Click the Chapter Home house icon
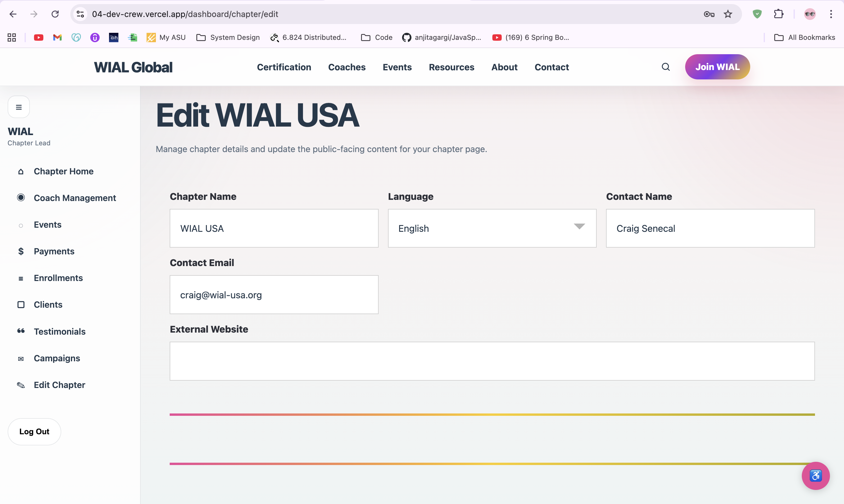This screenshot has width=844, height=504. (x=21, y=171)
